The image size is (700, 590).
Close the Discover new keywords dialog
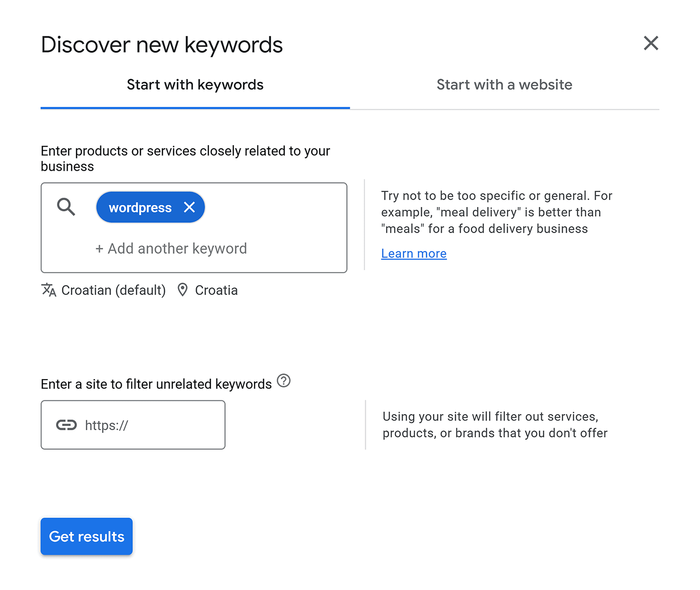click(651, 43)
